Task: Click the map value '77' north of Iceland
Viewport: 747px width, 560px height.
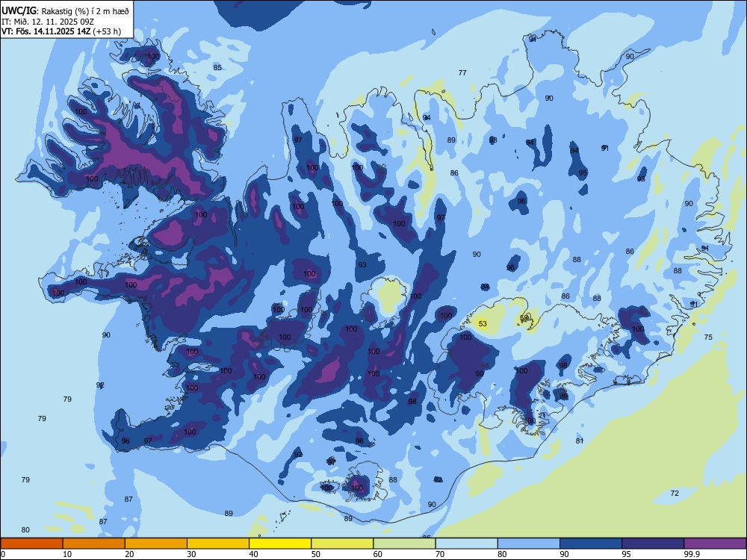Action: [462, 73]
